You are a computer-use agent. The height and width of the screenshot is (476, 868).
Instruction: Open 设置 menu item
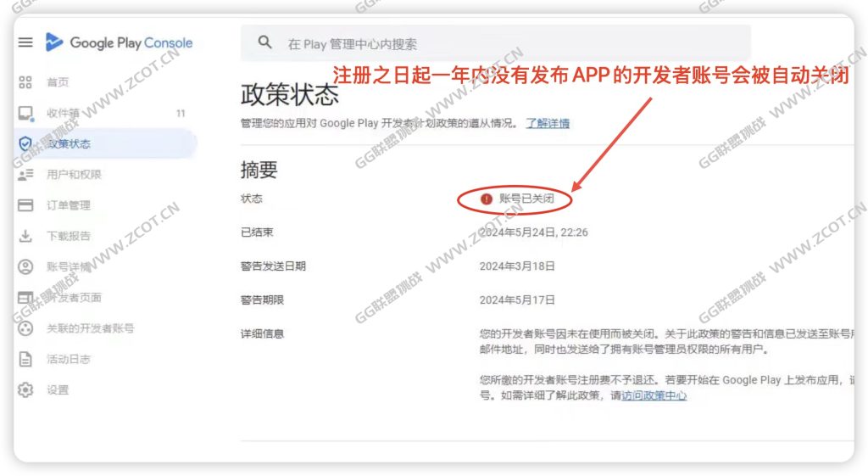click(58, 390)
